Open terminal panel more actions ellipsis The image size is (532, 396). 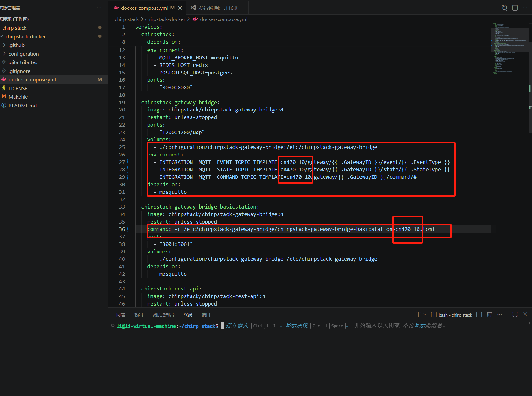pos(500,315)
